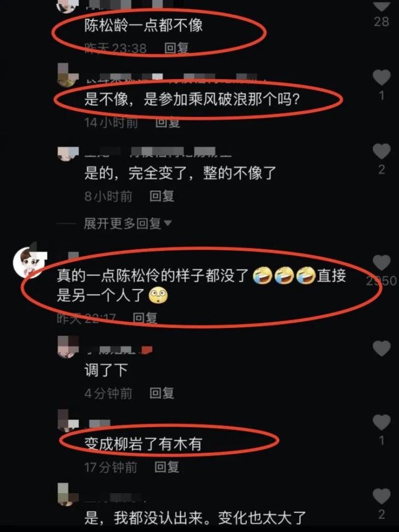
Task: Like the 变成柳岩了有木有 reply
Action: [x=382, y=423]
